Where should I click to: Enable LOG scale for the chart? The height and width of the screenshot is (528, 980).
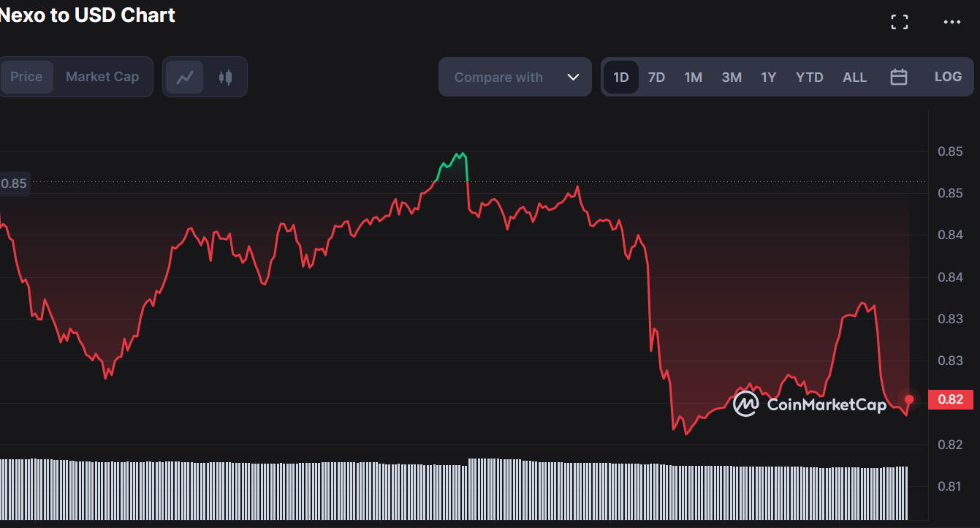coord(948,76)
